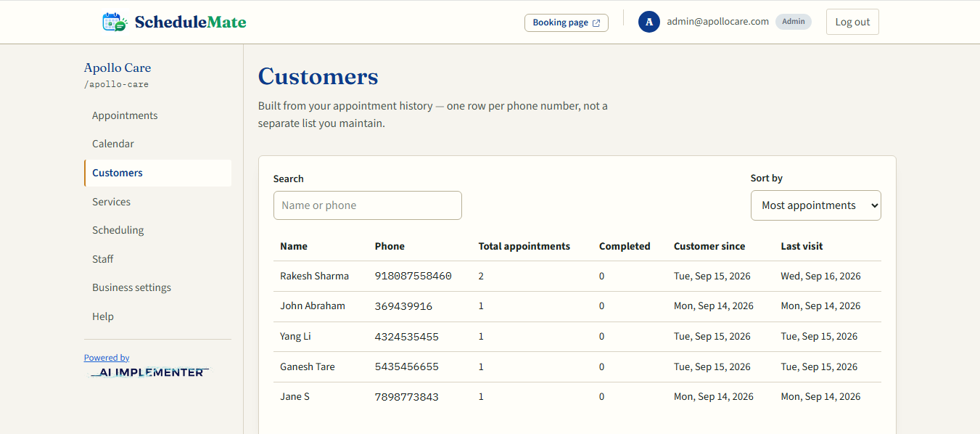
Task: Click the AI Implementer logo
Action: point(149,372)
